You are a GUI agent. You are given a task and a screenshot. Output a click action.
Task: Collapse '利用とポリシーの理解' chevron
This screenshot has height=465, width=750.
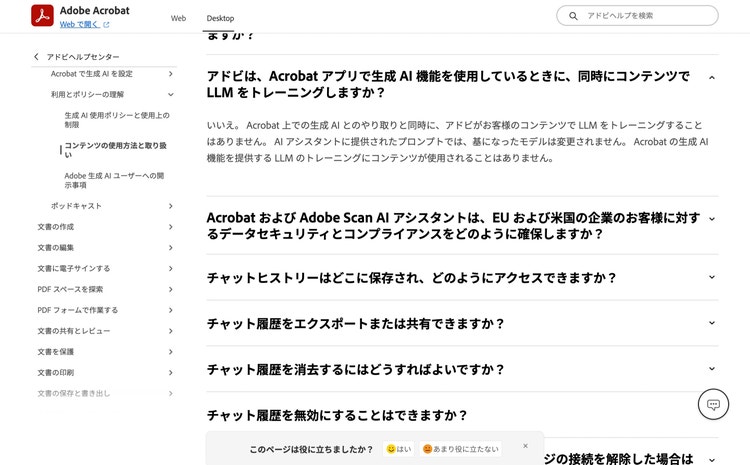click(171, 95)
